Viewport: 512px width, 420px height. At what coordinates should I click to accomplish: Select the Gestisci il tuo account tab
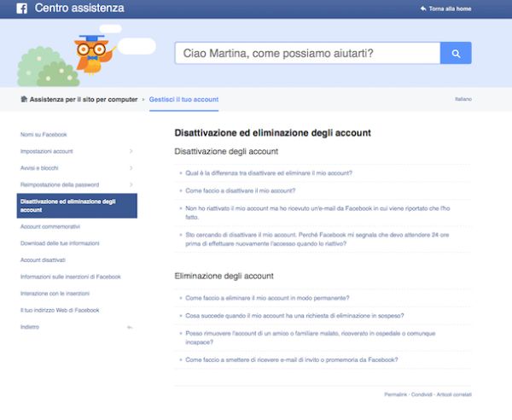point(183,99)
